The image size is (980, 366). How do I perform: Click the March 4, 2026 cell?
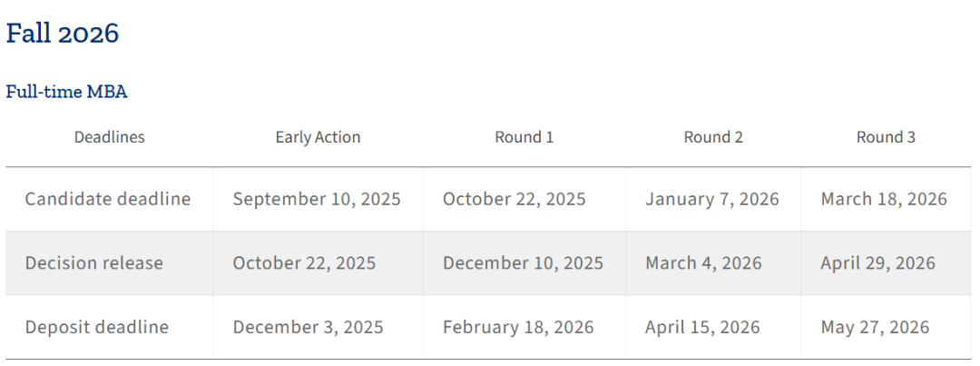coord(703,263)
